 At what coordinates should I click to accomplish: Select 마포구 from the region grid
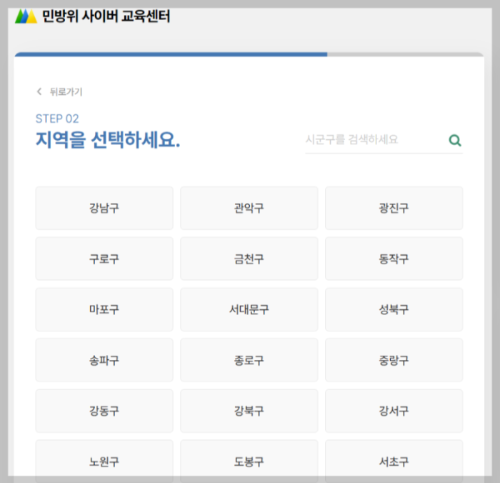(x=104, y=309)
